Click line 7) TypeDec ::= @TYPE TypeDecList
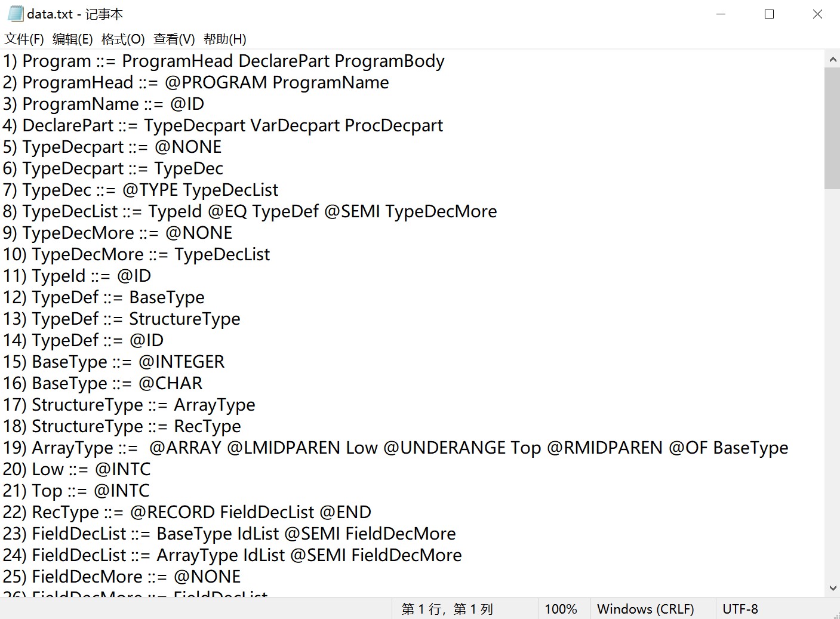Screen dimensions: 840x619 coord(140,190)
